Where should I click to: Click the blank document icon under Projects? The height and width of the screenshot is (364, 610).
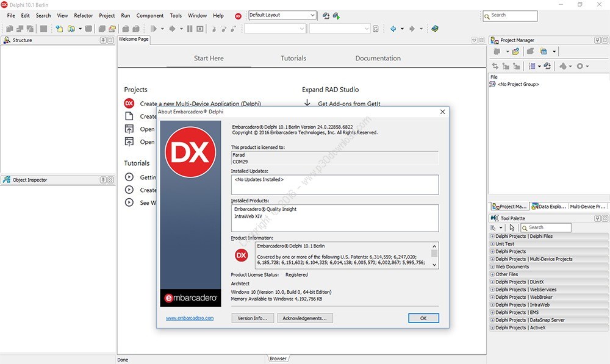(x=129, y=116)
